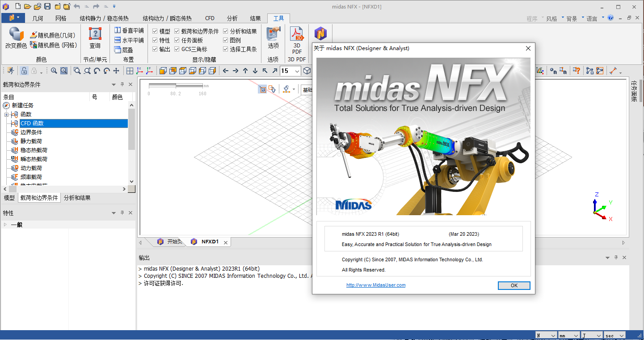Image resolution: width=644 pixels, height=340 pixels.
Task: Switch to the 模型 panel tab
Action: click(9, 198)
